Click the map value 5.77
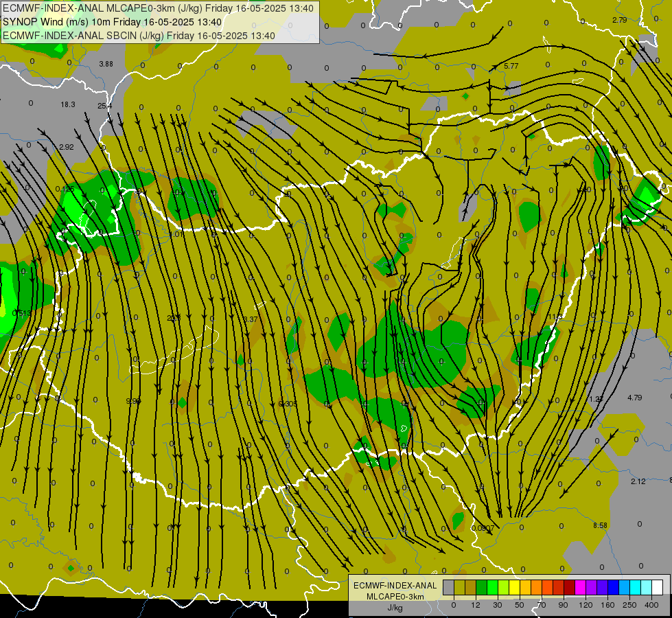672x618 pixels. (x=511, y=66)
